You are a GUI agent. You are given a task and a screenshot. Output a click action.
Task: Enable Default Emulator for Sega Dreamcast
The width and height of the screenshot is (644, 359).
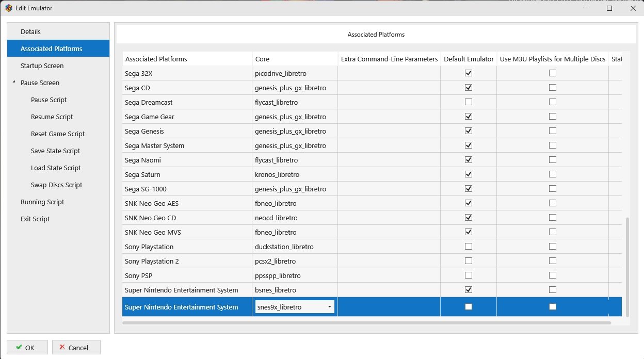(x=469, y=102)
